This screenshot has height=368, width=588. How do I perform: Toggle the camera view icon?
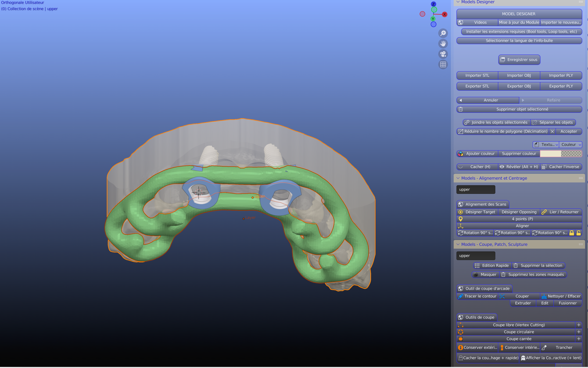coord(443,54)
